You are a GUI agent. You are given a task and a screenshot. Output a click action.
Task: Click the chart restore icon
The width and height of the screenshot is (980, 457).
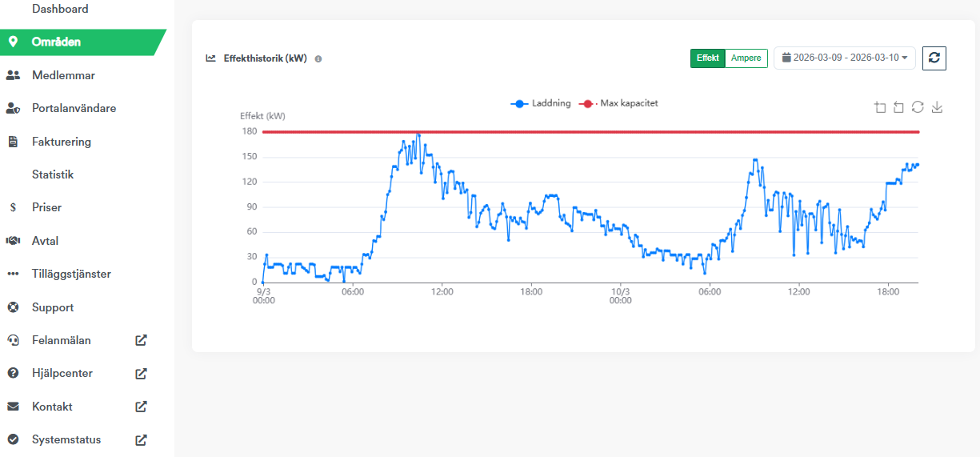(918, 107)
